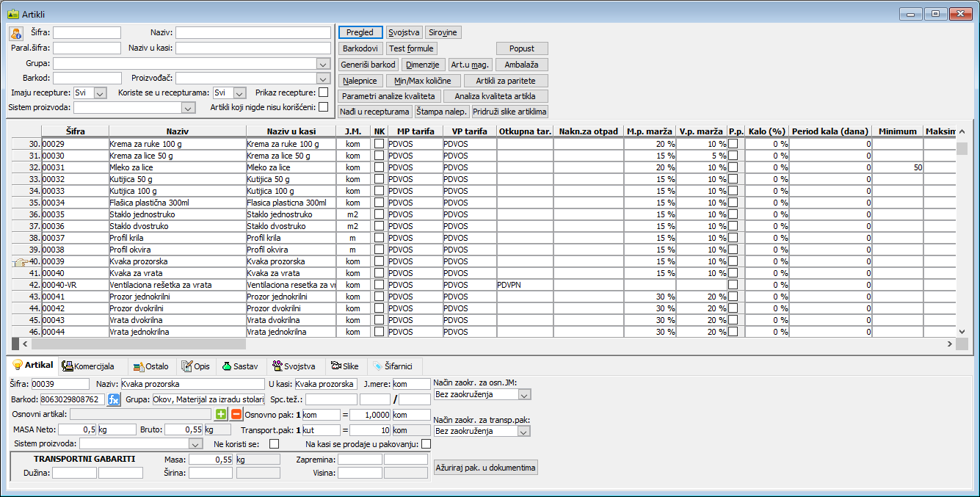Image resolution: width=980 pixels, height=497 pixels.
Task: Enable the Prikaz recepture checkbox
Action: 323,92
